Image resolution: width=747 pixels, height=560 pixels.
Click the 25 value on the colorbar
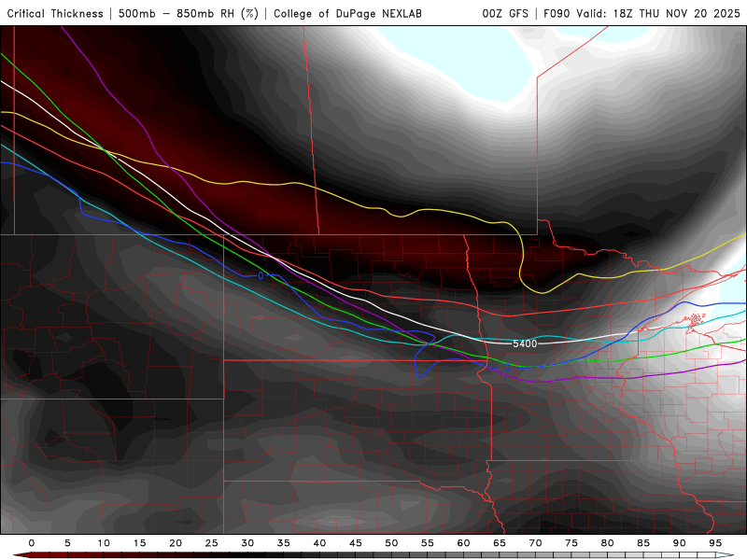[212, 543]
